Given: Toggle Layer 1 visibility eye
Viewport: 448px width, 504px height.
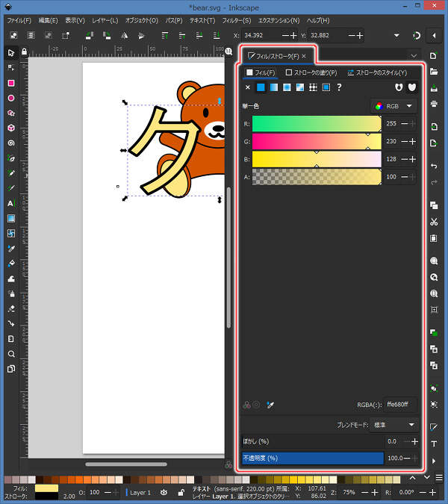Looking at the screenshot, I should [164, 493].
